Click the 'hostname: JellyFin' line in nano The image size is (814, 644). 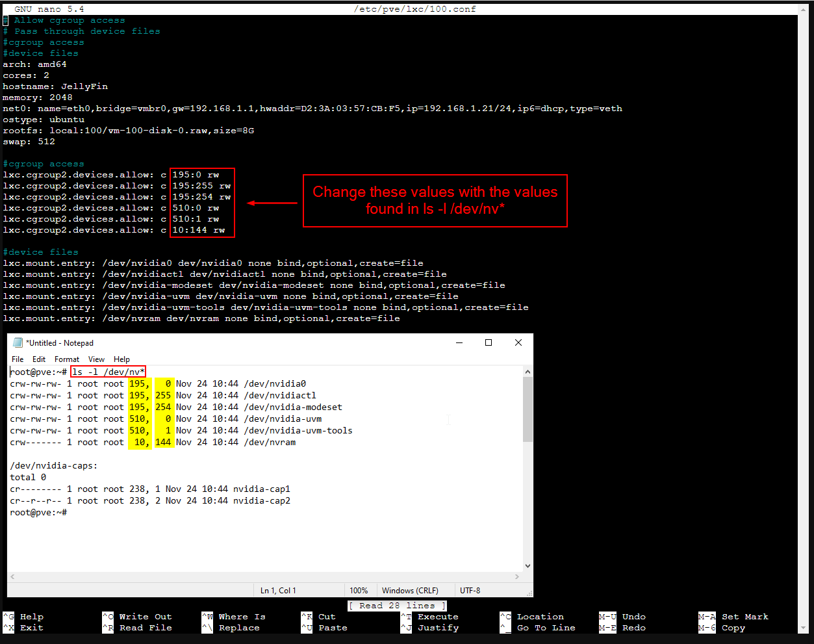(x=55, y=86)
